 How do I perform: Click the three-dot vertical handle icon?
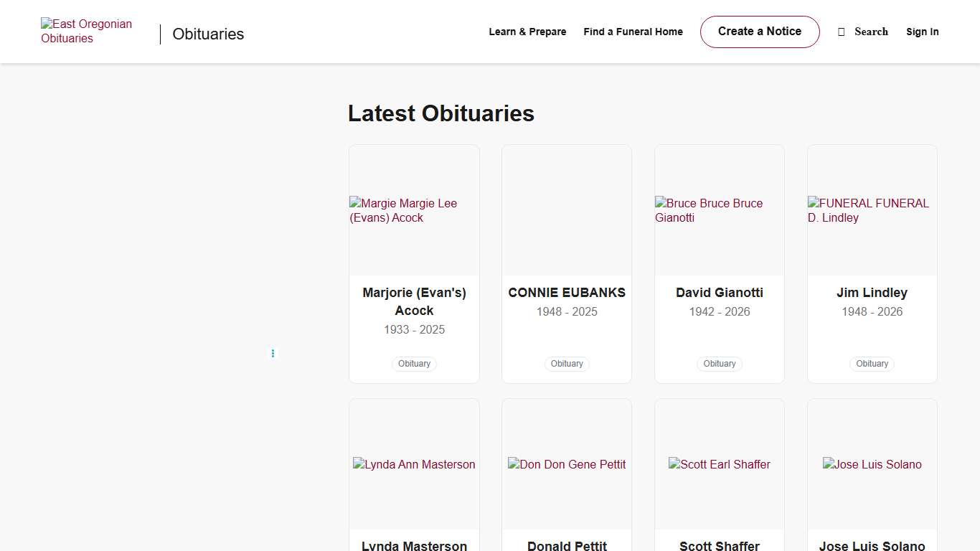(x=273, y=353)
